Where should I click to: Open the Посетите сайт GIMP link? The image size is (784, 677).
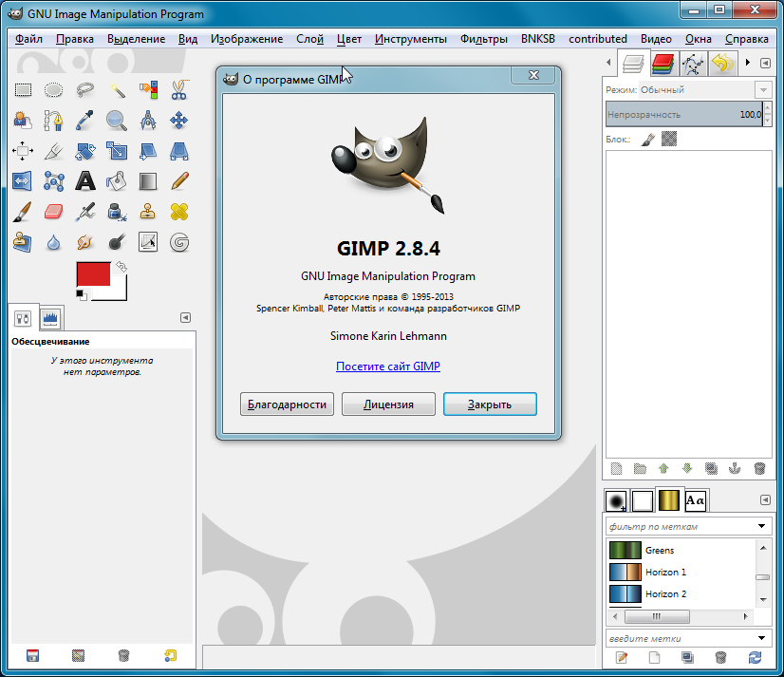click(388, 367)
